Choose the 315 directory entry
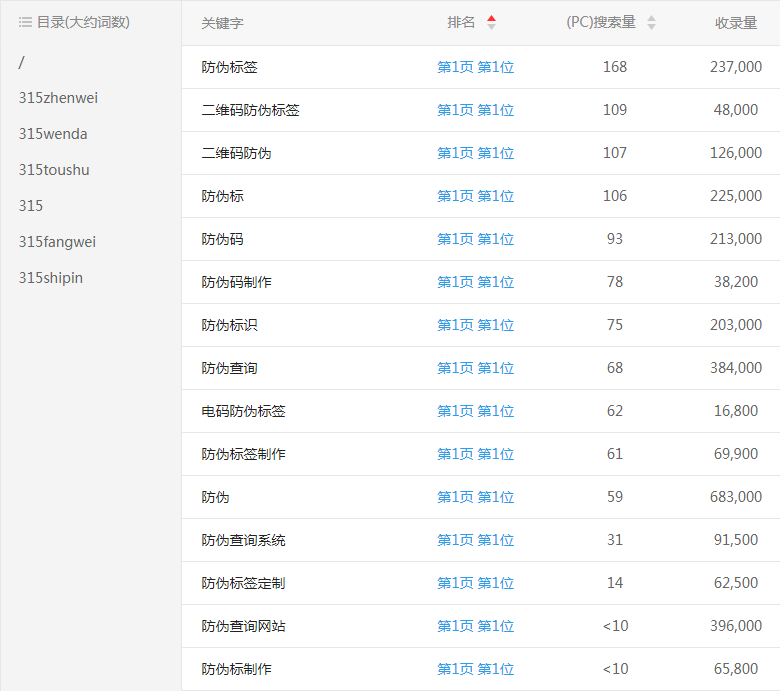The width and height of the screenshot is (780, 691). [x=31, y=206]
